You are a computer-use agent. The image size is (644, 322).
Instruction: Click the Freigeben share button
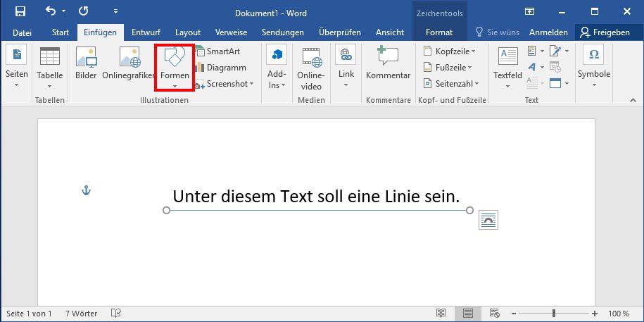click(605, 32)
